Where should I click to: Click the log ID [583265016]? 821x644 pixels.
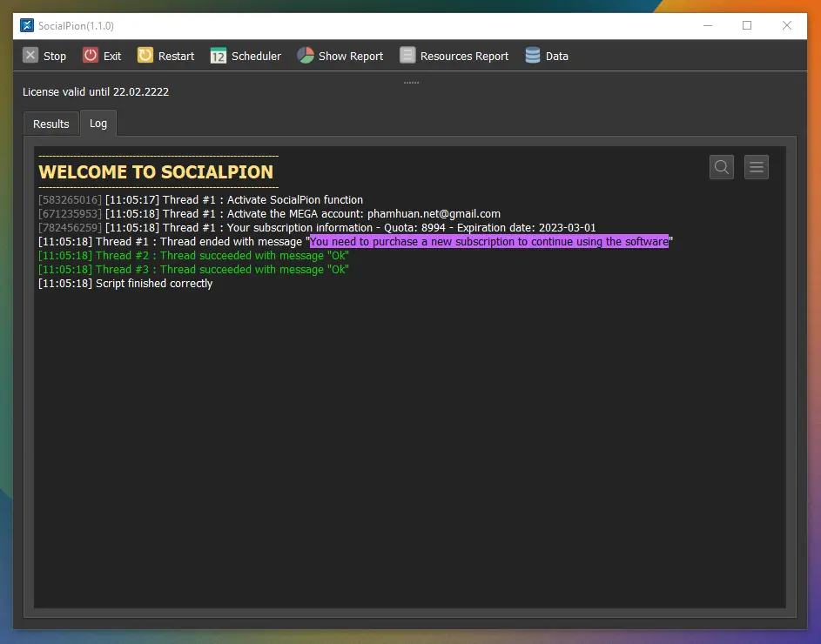point(71,199)
